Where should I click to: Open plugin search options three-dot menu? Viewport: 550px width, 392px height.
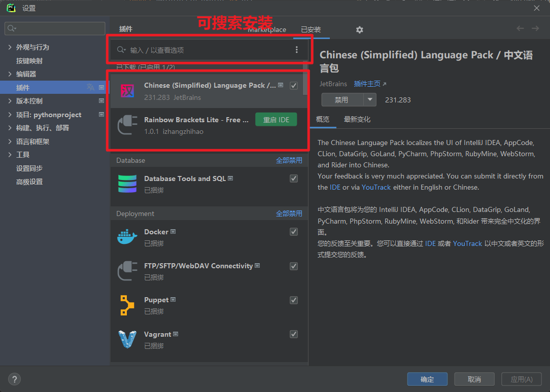coord(297,50)
